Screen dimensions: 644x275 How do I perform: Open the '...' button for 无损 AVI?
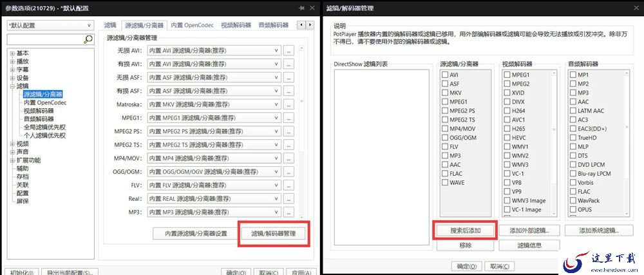click(289, 51)
